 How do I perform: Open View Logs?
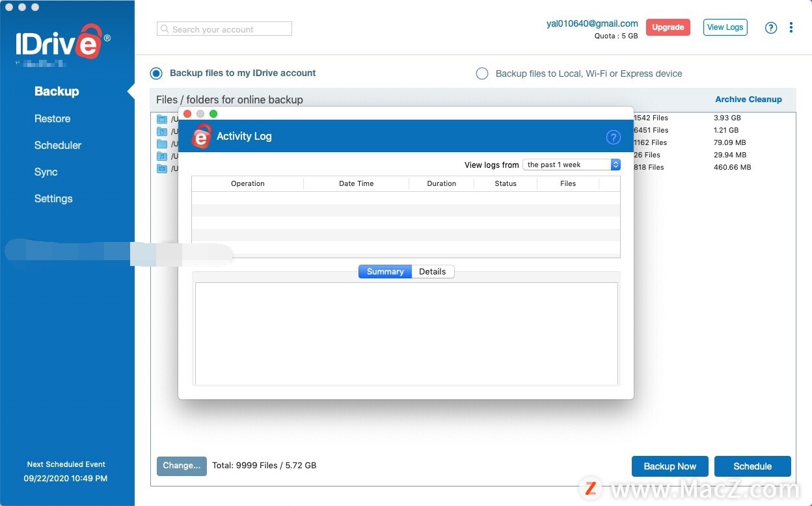pos(725,27)
